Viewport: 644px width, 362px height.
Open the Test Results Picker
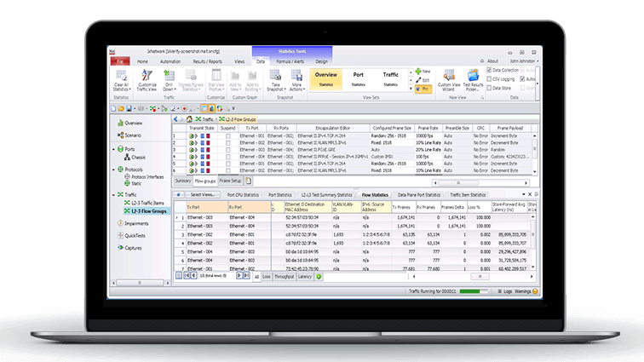pos(473,81)
